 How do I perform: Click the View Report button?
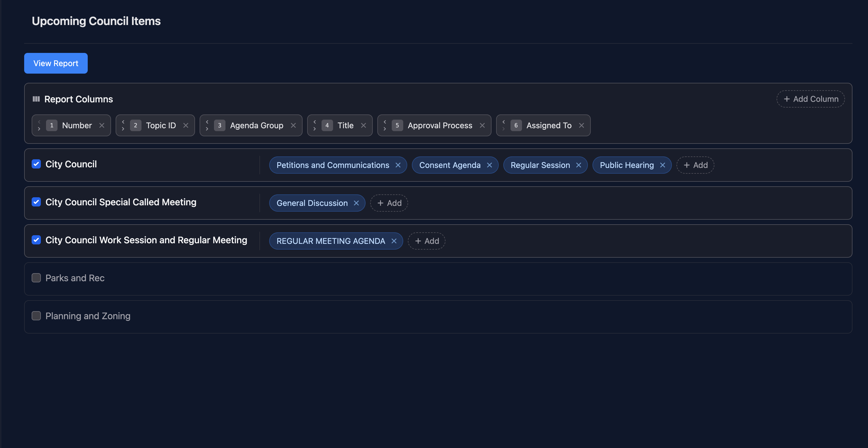click(x=56, y=63)
